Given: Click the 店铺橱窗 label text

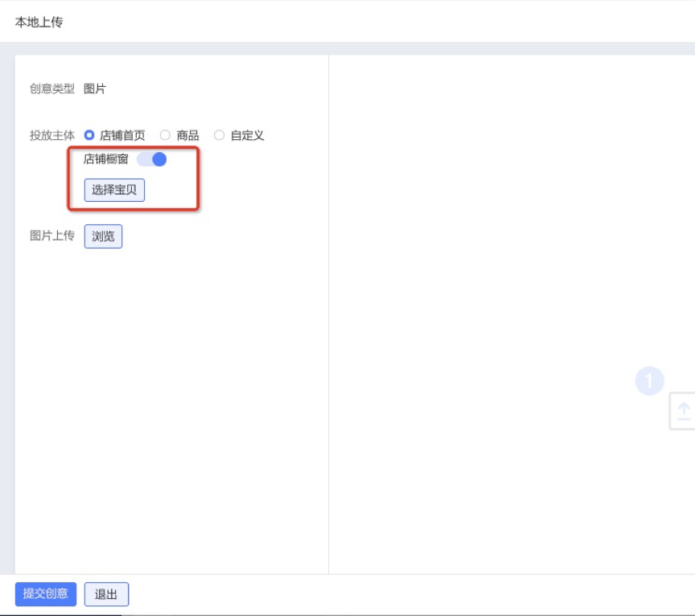Looking at the screenshot, I should click(x=106, y=159).
